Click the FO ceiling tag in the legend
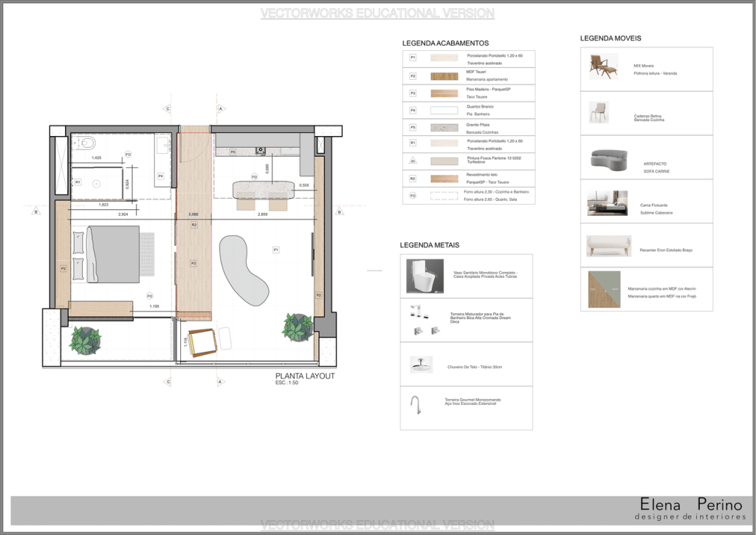Image resolution: width=756 pixels, height=535 pixels. (413, 197)
